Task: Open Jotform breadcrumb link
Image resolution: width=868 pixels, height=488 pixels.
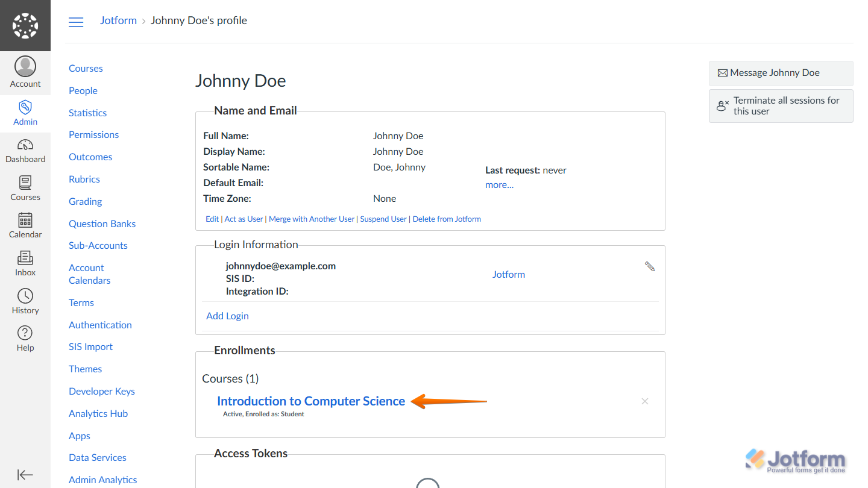Action: coord(118,20)
